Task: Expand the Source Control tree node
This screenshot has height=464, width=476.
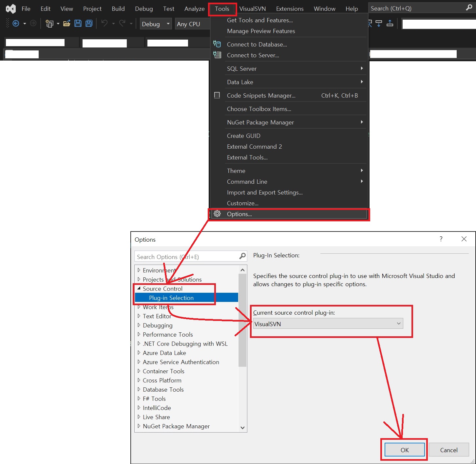Action: click(x=139, y=288)
